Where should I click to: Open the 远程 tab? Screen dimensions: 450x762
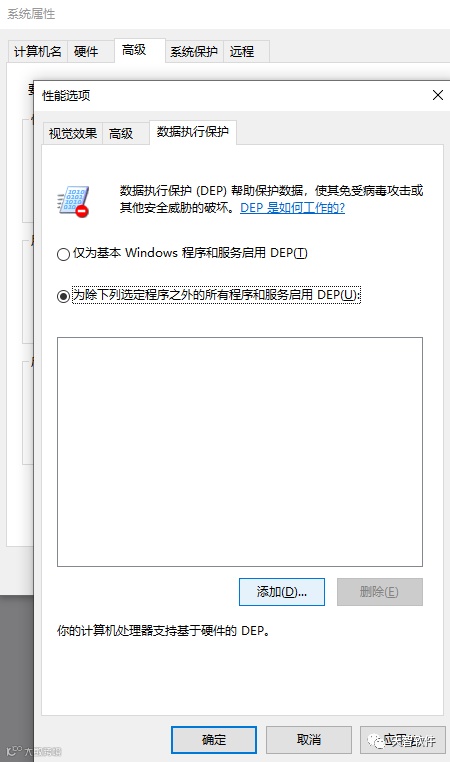(x=242, y=52)
